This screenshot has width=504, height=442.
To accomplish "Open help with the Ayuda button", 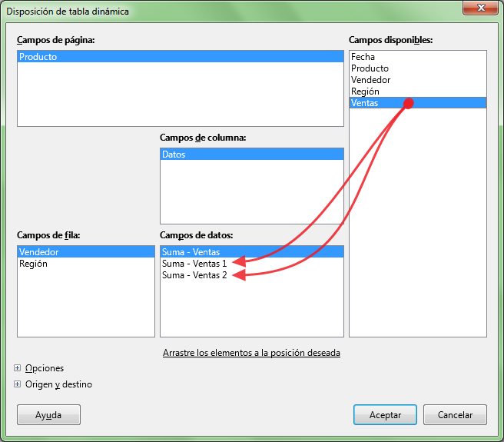I will click(48, 414).
